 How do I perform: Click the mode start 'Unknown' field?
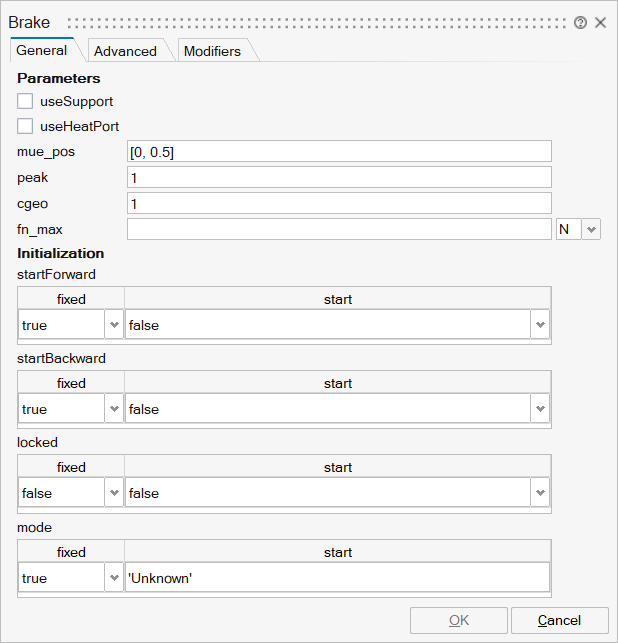pos(337,578)
